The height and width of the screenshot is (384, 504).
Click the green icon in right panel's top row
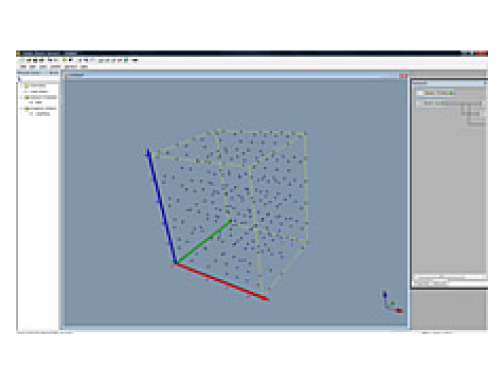click(x=451, y=93)
